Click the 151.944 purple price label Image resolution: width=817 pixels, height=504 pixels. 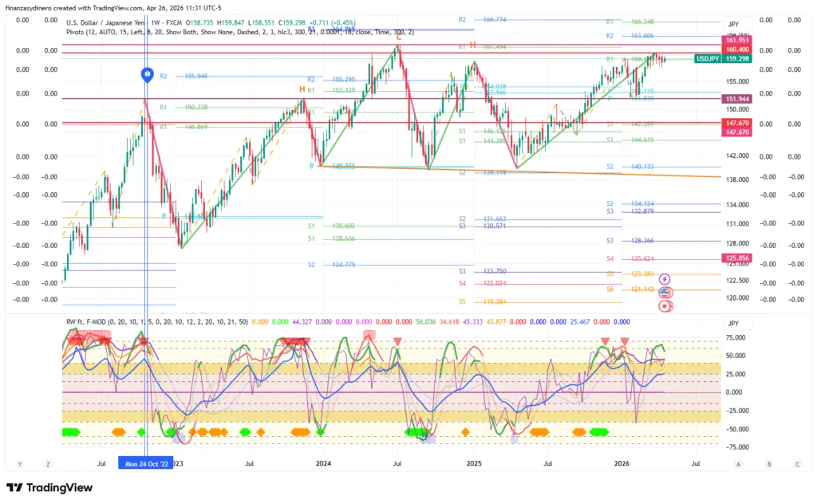coord(735,99)
